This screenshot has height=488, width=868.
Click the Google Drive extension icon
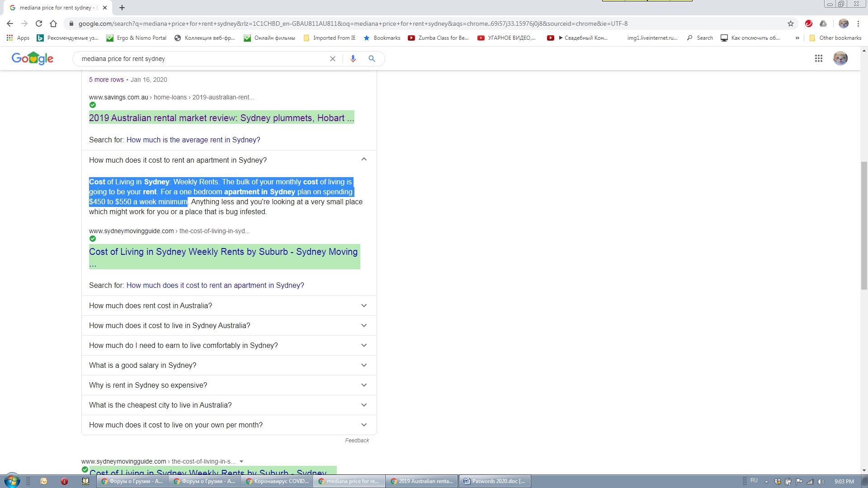pyautogui.click(x=823, y=23)
